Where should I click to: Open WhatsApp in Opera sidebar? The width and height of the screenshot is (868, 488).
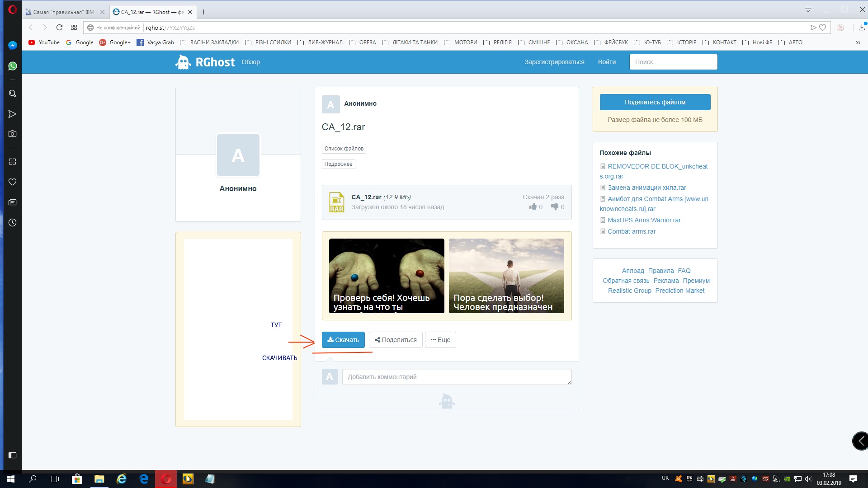(13, 66)
